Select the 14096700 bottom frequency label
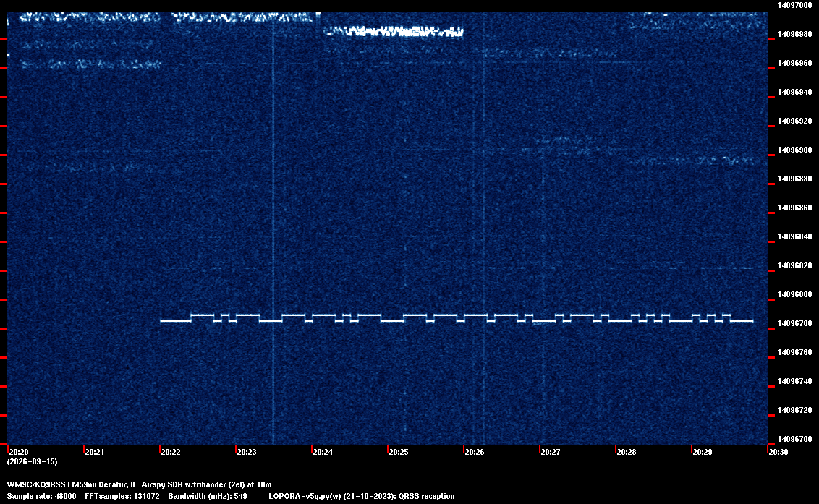Viewport: 819px width, 504px height. 795,439
